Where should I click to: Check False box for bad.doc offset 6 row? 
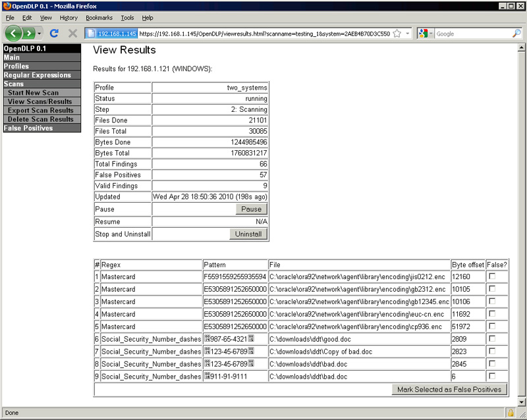point(492,376)
